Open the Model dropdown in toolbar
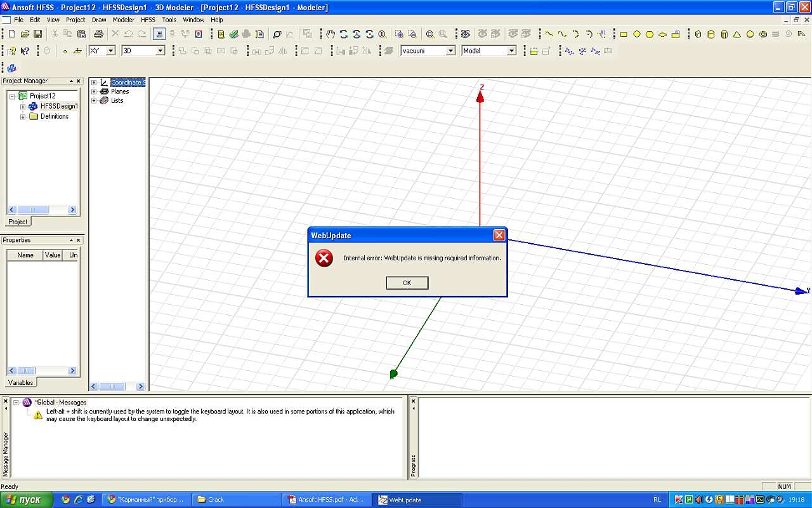This screenshot has width=812, height=508. [x=511, y=51]
